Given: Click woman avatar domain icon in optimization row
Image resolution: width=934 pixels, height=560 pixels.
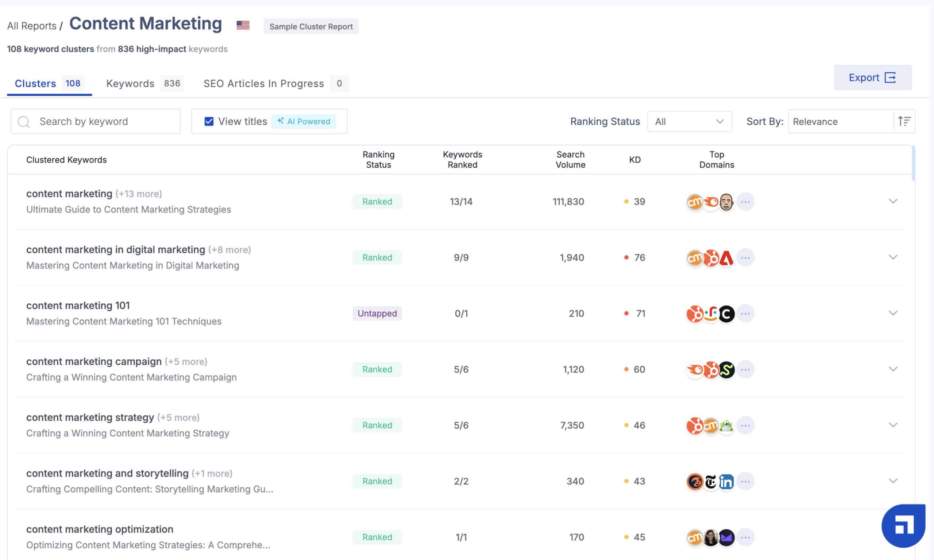Looking at the screenshot, I should [x=710, y=537].
